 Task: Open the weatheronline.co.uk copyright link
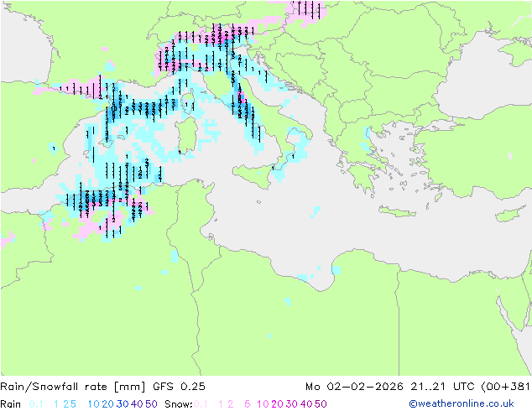click(x=462, y=403)
